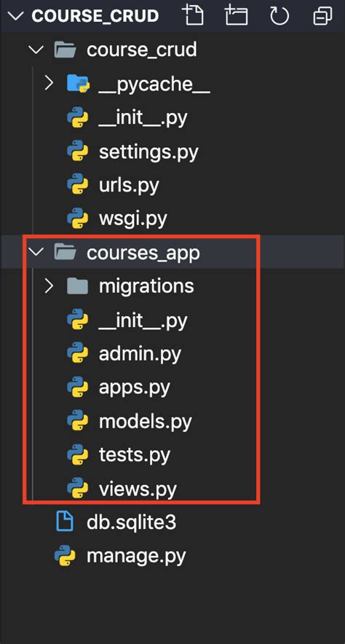Collapse the course_crud folder chevron
Screen dimensions: 345x644
coord(36,50)
